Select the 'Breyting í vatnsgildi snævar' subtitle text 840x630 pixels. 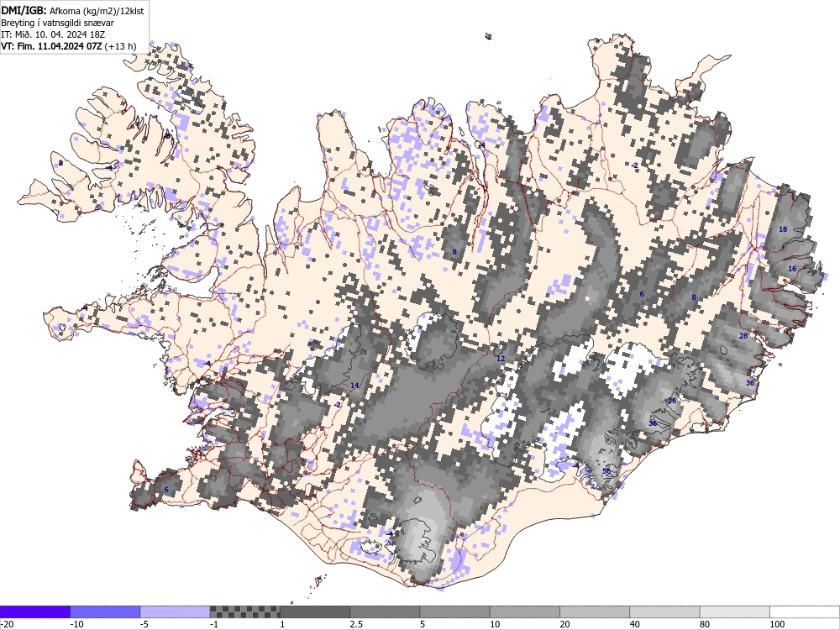[57, 23]
